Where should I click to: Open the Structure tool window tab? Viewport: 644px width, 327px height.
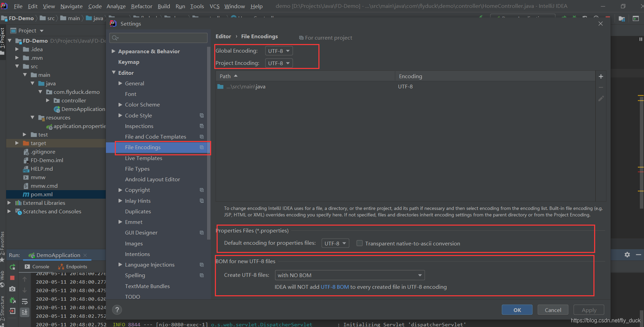(x=2, y=308)
